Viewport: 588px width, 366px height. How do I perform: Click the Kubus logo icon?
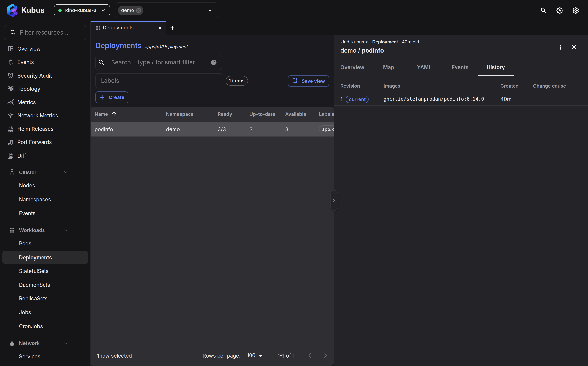(12, 10)
